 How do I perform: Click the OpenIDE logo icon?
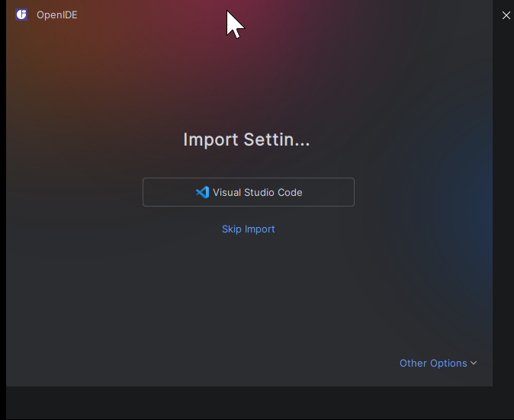[21, 14]
